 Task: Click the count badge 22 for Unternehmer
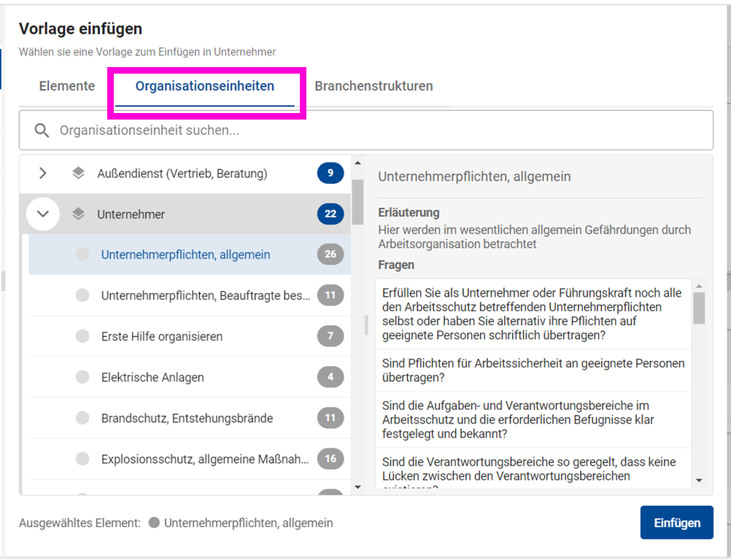pos(330,214)
